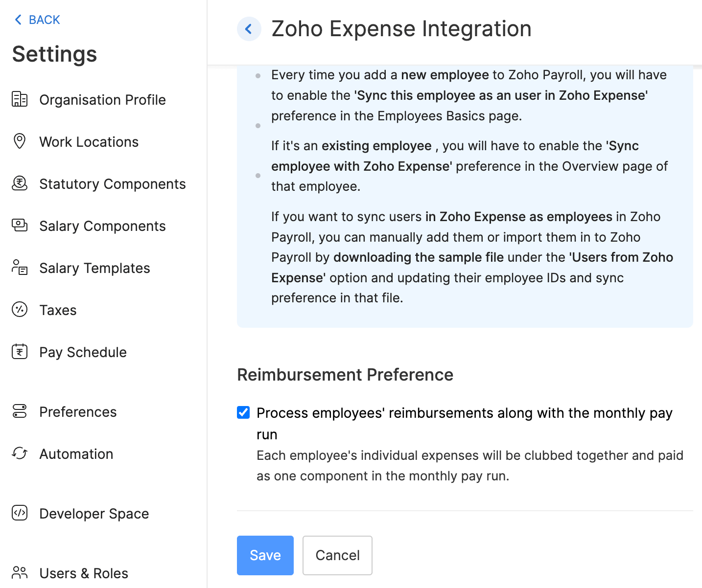This screenshot has width=702, height=588.
Task: Open the Automation settings menu item
Action: coord(76,454)
